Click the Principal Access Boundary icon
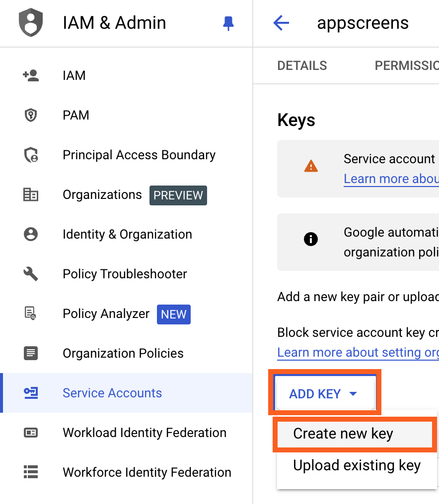This screenshot has height=504, width=439. pos(31,155)
